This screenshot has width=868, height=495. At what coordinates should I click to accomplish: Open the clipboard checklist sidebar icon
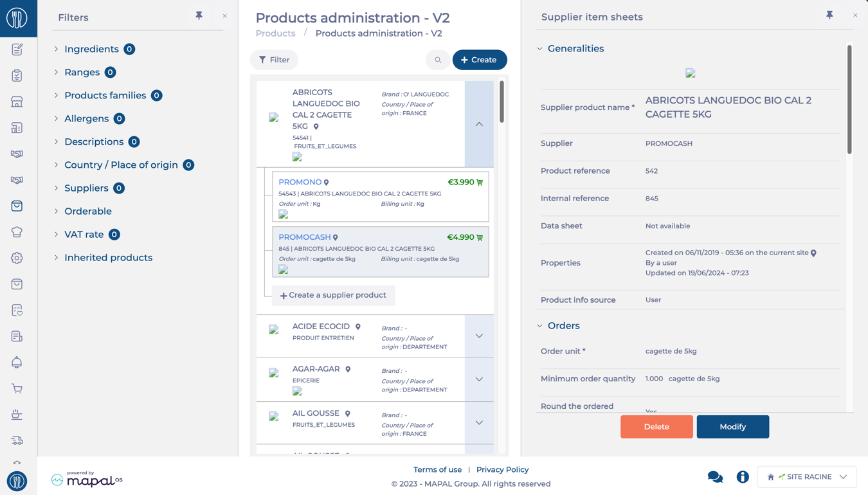tap(17, 76)
